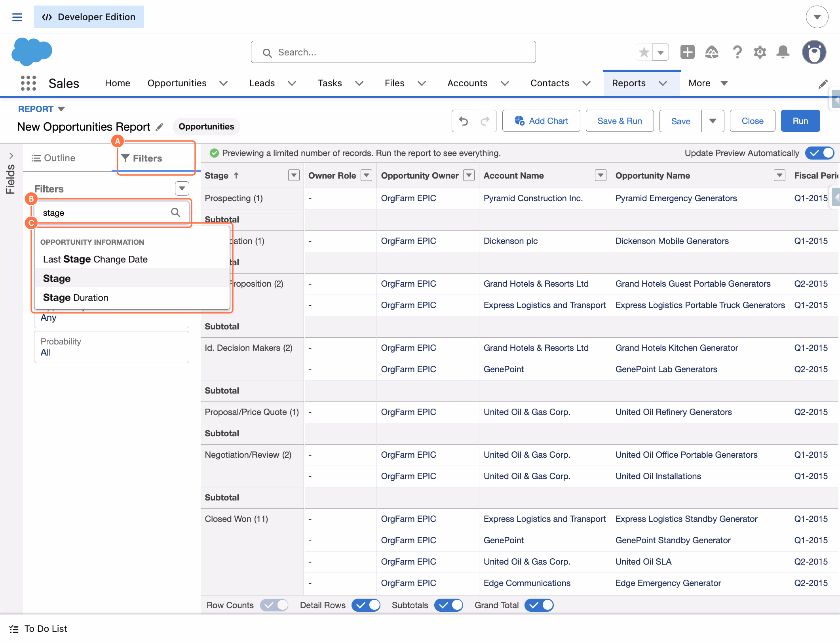Open the Help question mark icon
Screen dimensions: 840x643
coord(737,52)
